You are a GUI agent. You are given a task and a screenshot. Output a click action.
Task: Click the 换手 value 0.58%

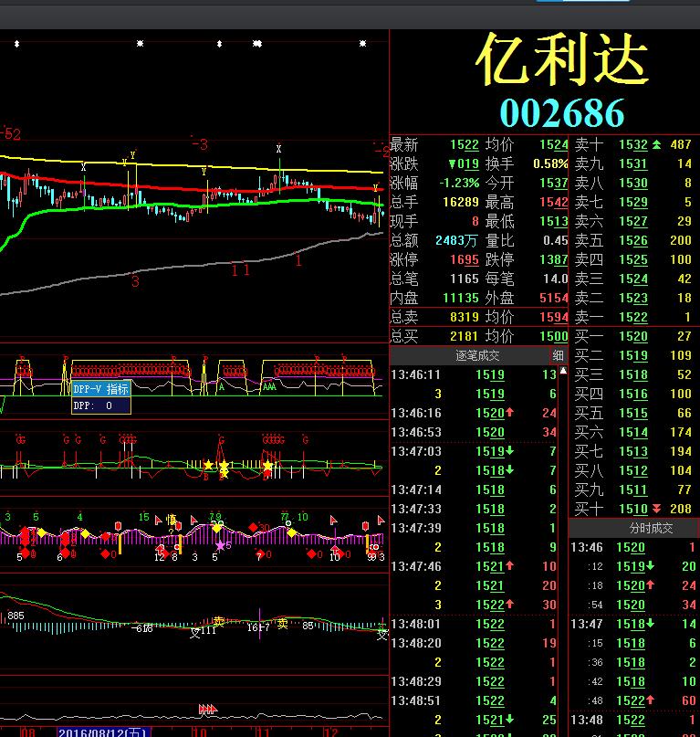(550, 164)
